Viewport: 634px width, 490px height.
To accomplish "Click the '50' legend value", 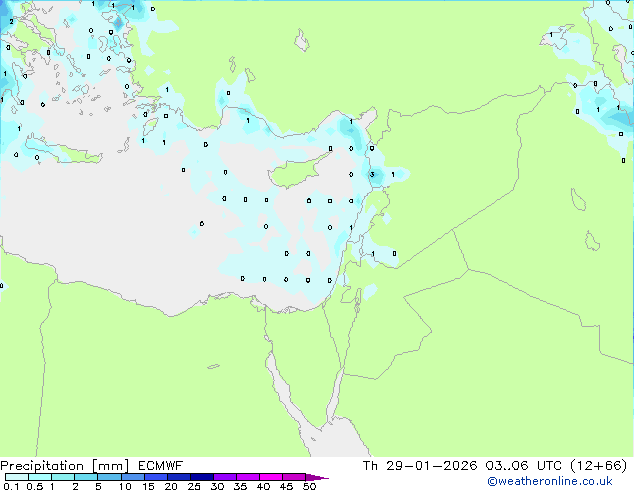I will [309, 486].
